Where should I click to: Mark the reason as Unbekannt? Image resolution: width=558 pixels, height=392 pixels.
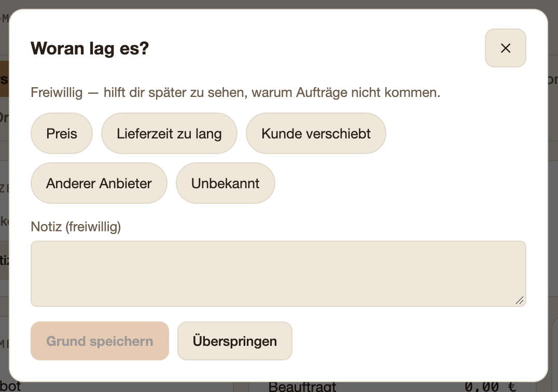coord(225,183)
